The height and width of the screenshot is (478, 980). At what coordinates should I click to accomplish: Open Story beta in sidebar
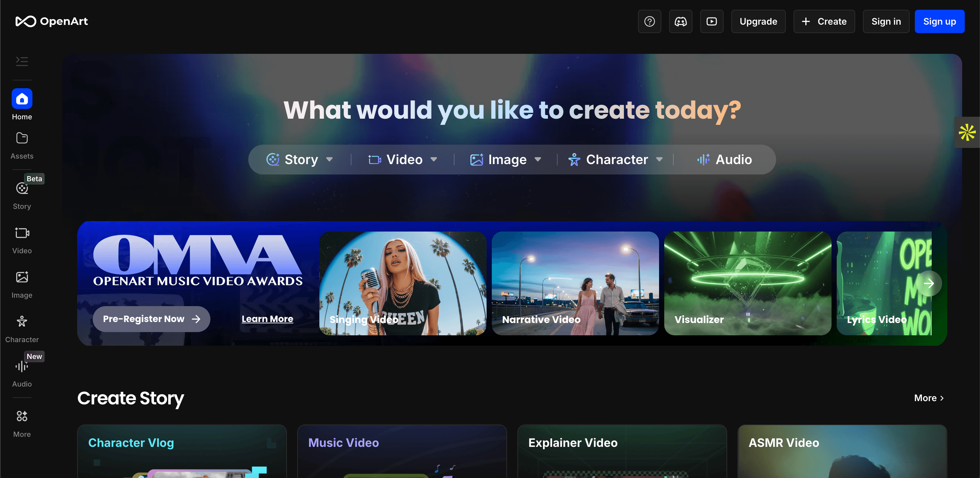[22, 195]
